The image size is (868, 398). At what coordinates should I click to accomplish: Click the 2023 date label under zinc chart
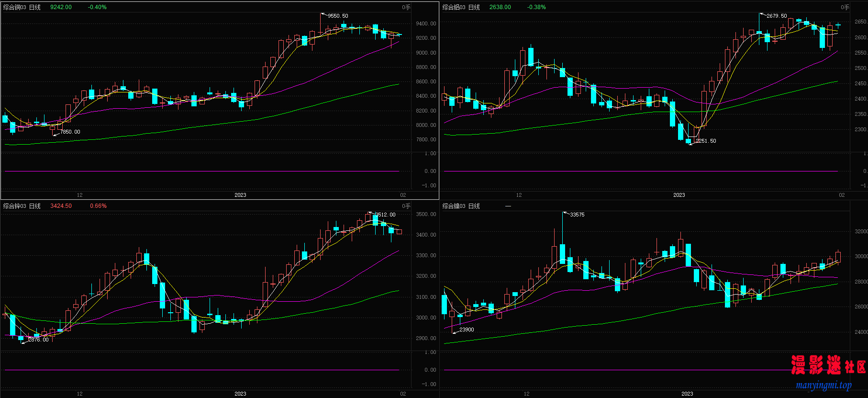pyautogui.click(x=240, y=394)
